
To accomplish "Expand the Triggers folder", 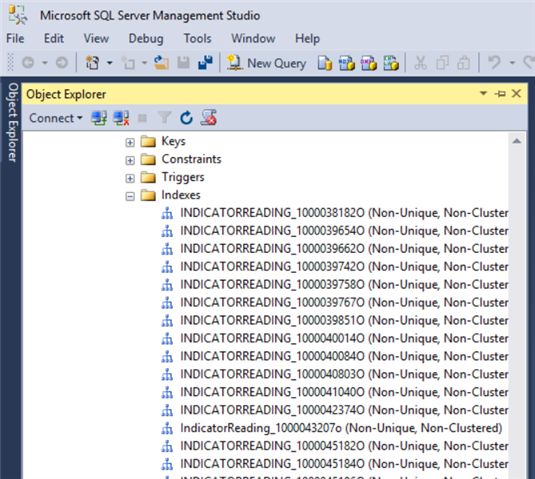I will (130, 178).
